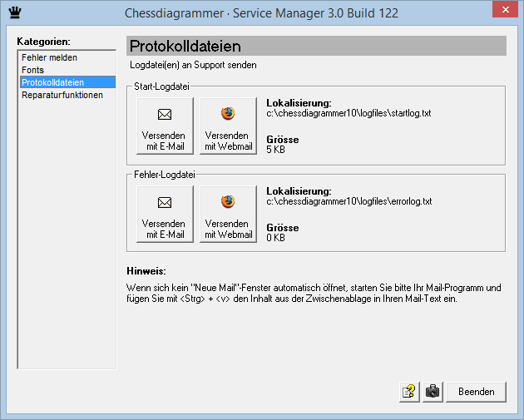Viewport: 524px width, 420px height.
Task: Send the Fehler-Logdatei via E-Mail
Action: coord(165,215)
